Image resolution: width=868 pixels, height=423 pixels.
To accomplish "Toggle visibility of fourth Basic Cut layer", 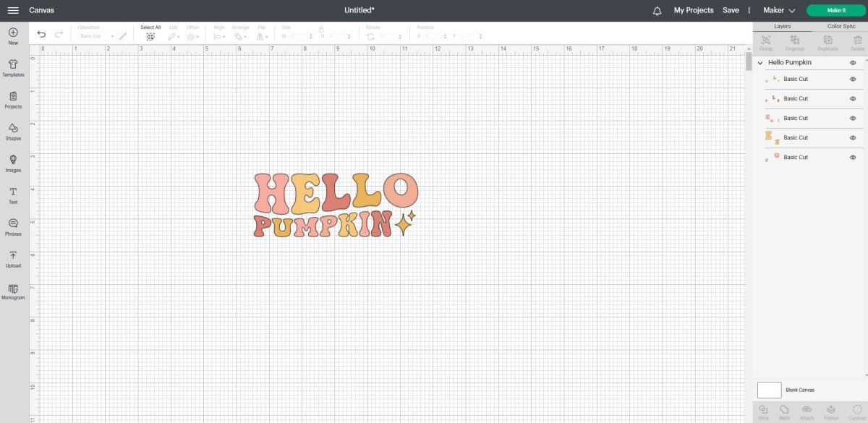I will (853, 137).
